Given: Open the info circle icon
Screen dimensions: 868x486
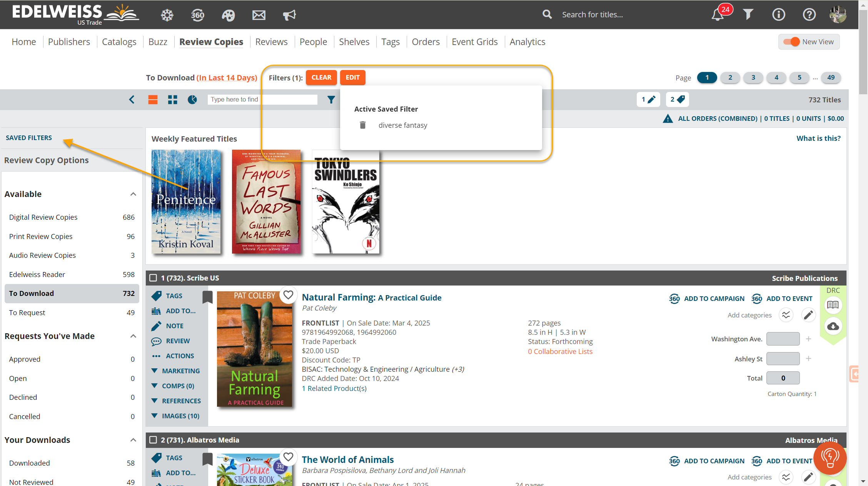Looking at the screenshot, I should coord(779,15).
